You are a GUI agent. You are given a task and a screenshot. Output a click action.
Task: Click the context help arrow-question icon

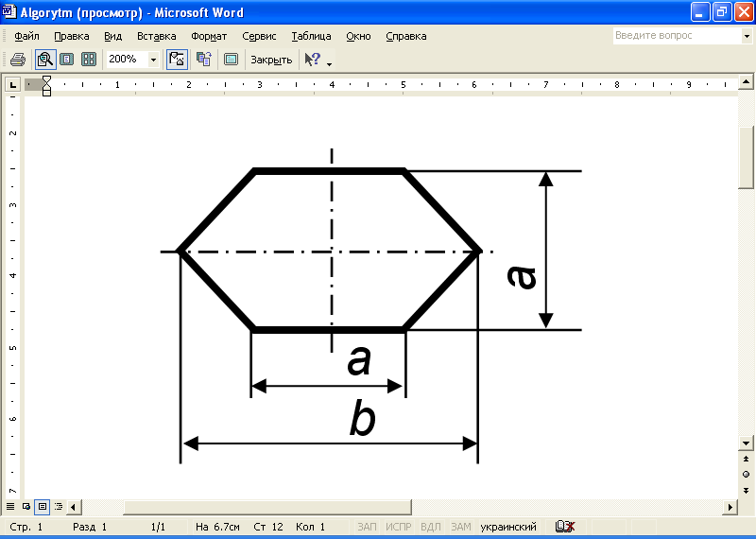pyautogui.click(x=313, y=60)
